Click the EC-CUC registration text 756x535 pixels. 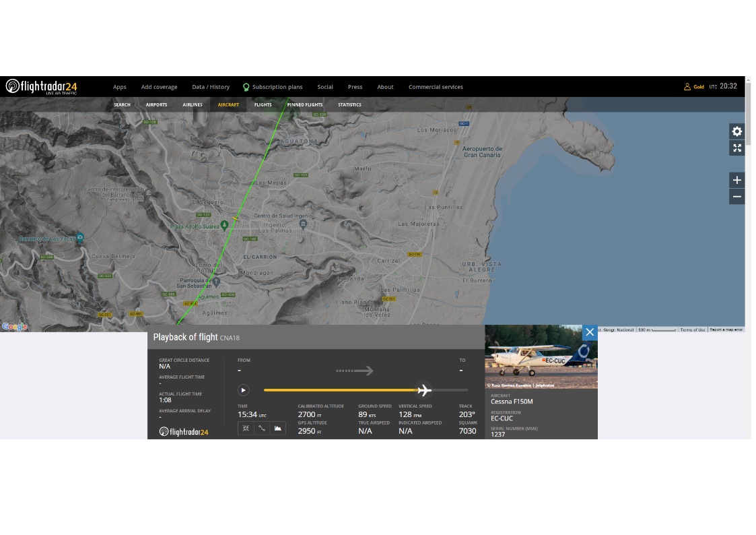pyautogui.click(x=502, y=418)
